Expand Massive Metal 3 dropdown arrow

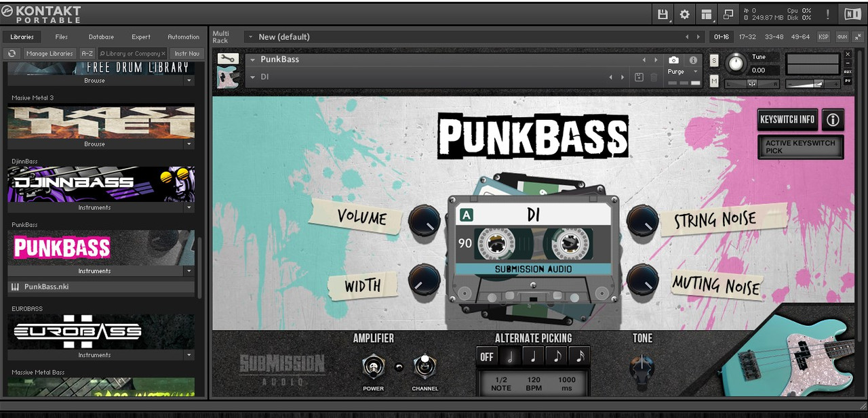click(x=189, y=144)
